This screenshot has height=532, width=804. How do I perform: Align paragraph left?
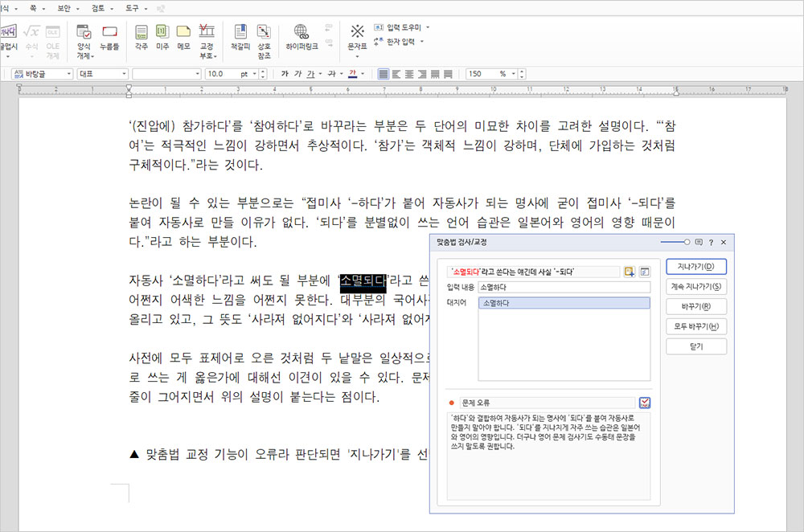pos(396,74)
